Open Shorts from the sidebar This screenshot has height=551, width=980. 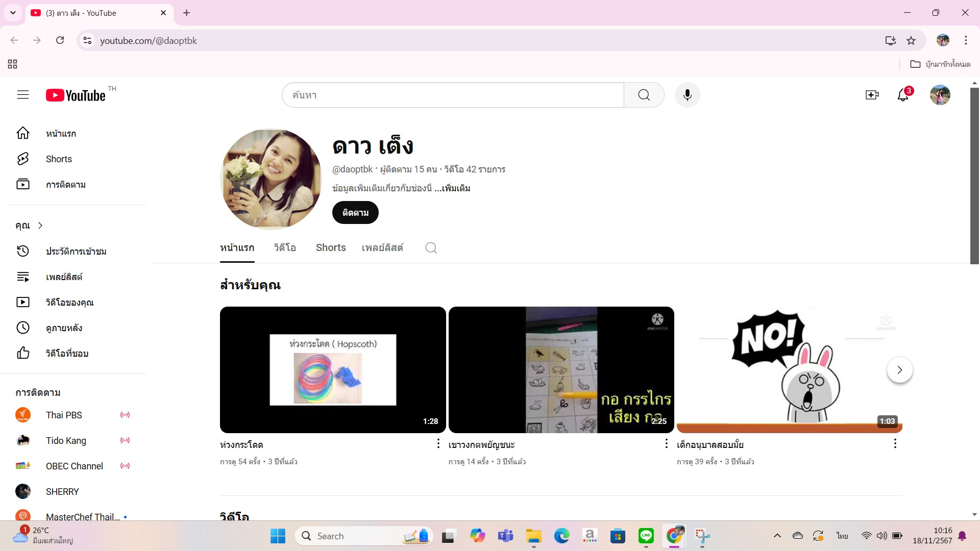(x=59, y=159)
